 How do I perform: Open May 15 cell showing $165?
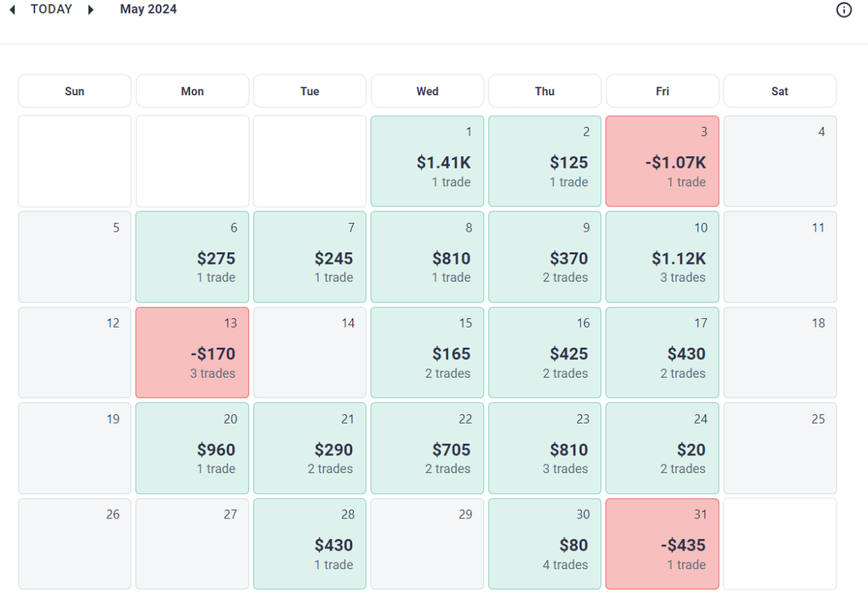(x=428, y=353)
